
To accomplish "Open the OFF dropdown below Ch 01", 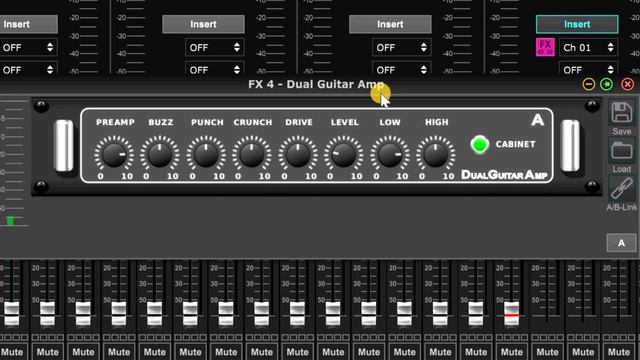I will tap(588, 69).
